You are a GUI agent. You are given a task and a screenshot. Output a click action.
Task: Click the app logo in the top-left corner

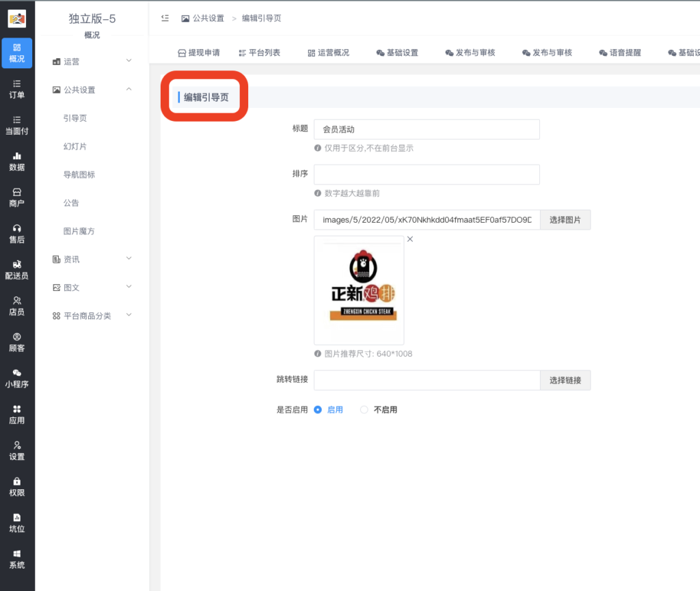pyautogui.click(x=16, y=18)
